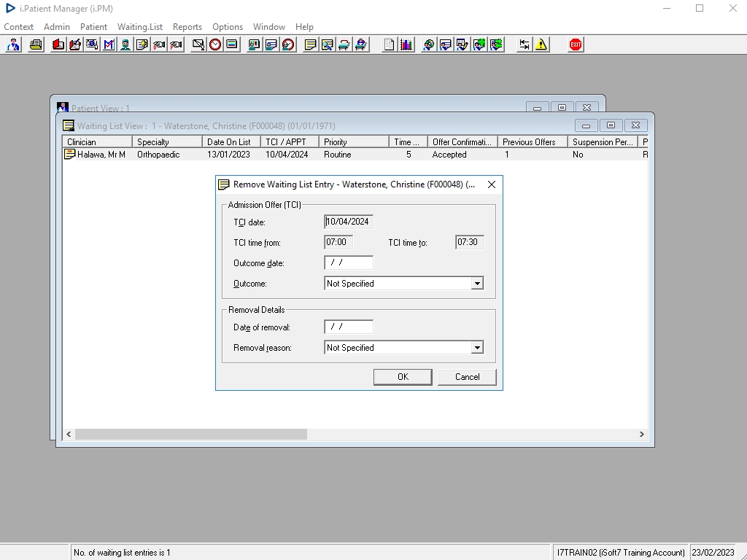Click the TCI / APPT column header

[290, 142]
